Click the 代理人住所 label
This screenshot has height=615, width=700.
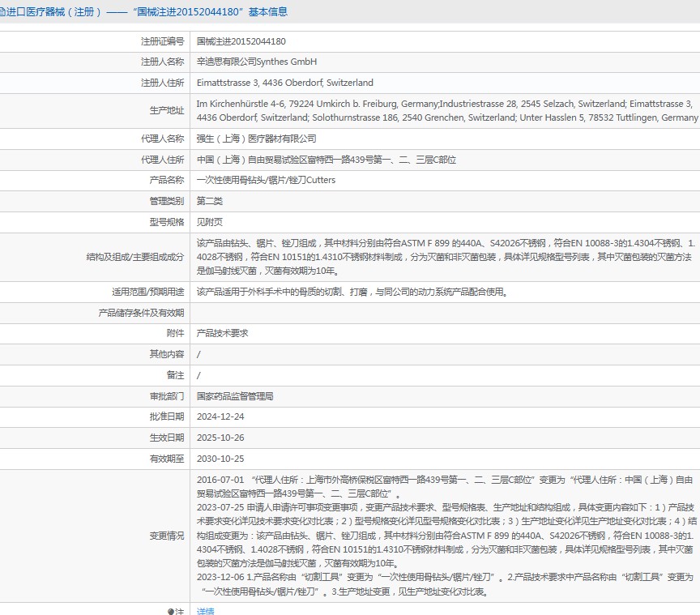[x=163, y=160]
